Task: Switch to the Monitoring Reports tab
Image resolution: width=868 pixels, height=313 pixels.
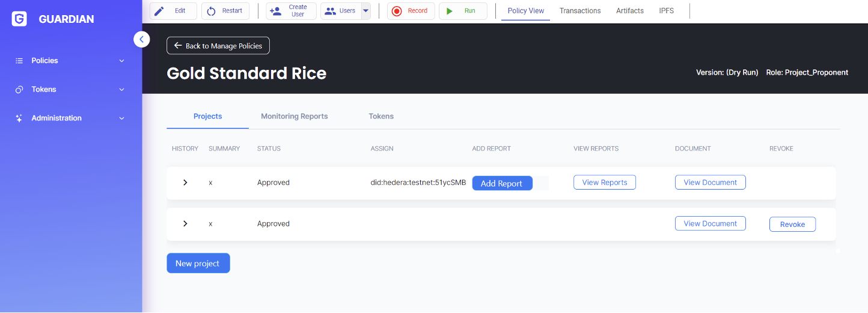Action: pos(294,116)
